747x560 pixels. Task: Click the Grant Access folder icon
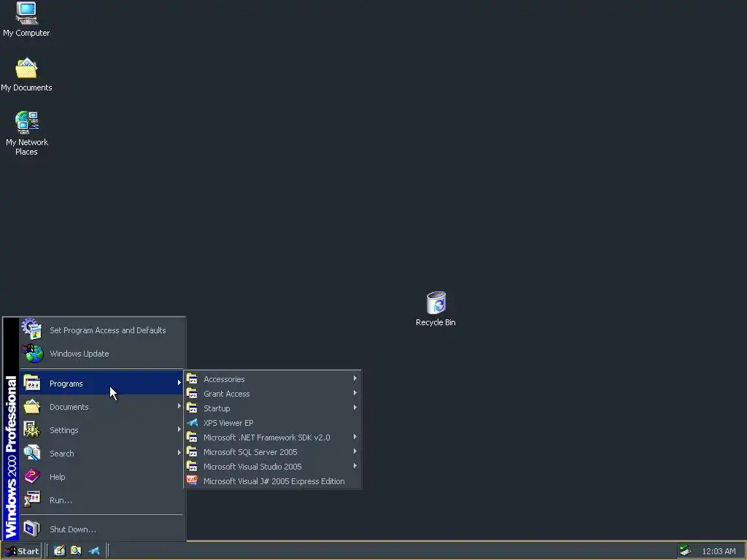tap(192, 393)
